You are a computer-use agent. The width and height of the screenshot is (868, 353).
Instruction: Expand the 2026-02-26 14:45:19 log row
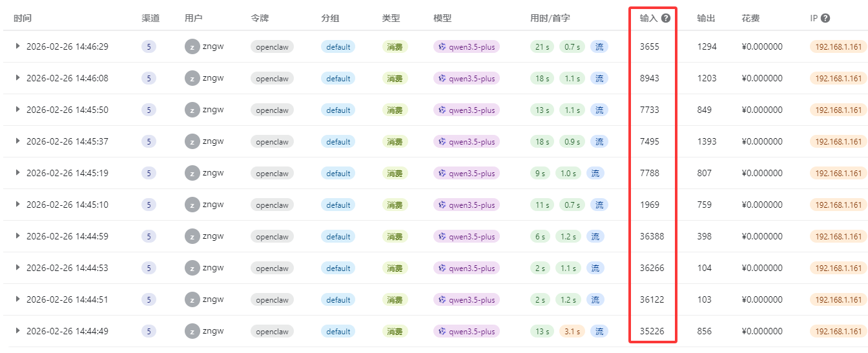coord(18,173)
